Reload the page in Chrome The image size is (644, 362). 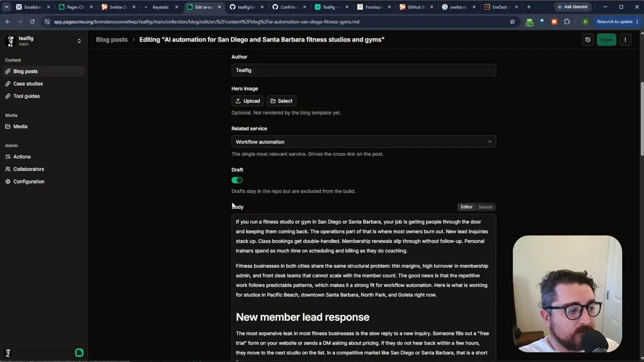point(32,22)
